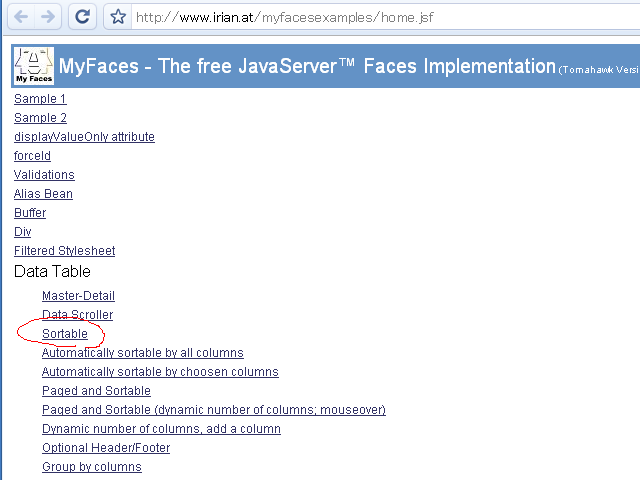Open the Filtered Stylesheet link
Image resolution: width=640 pixels, height=480 pixels.
point(64,251)
